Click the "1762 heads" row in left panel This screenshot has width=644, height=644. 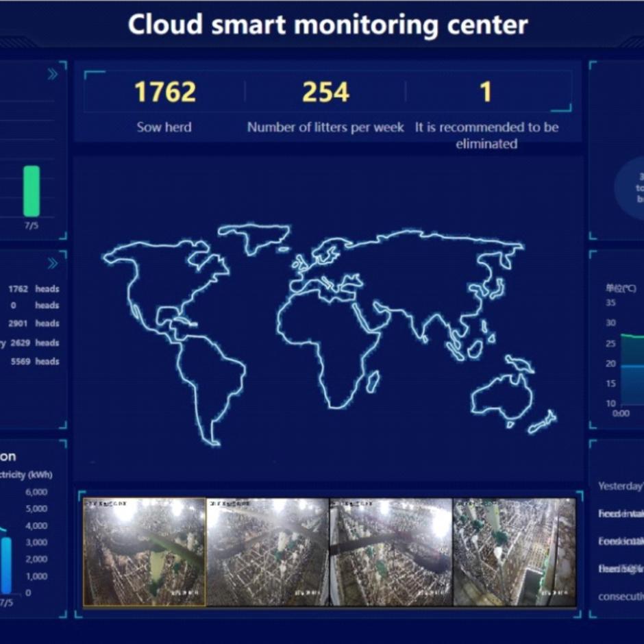click(34, 288)
